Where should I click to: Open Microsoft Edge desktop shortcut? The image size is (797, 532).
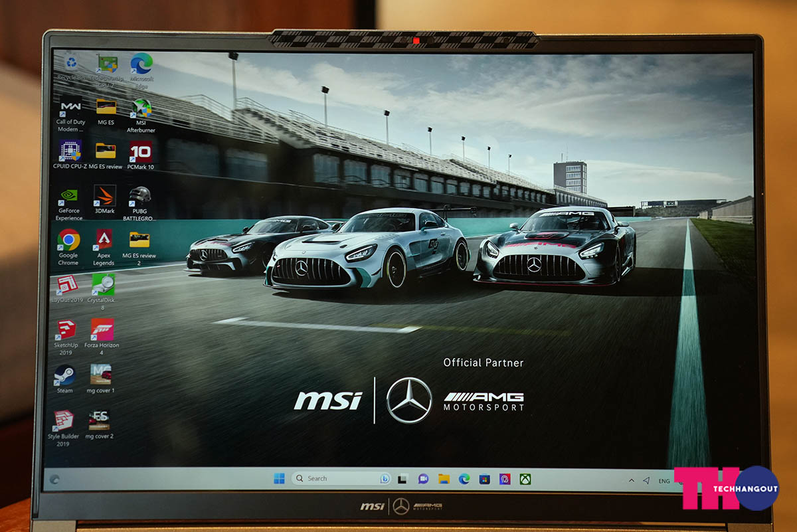[141, 69]
